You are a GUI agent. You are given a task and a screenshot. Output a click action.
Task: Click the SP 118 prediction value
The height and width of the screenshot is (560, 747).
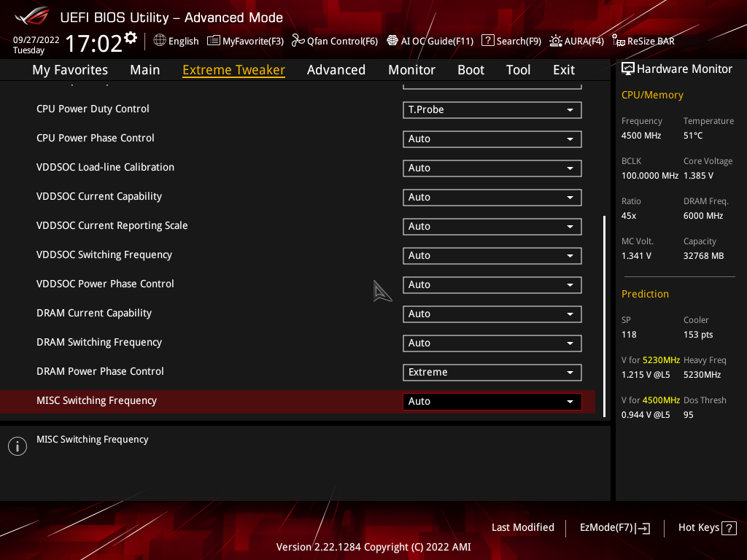click(x=629, y=335)
